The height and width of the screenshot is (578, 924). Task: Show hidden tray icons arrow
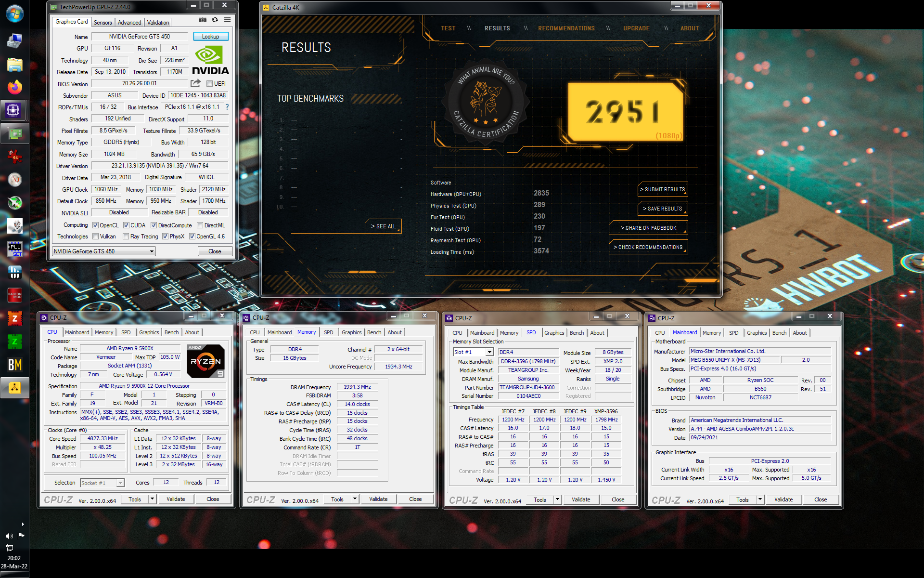[x=23, y=524]
